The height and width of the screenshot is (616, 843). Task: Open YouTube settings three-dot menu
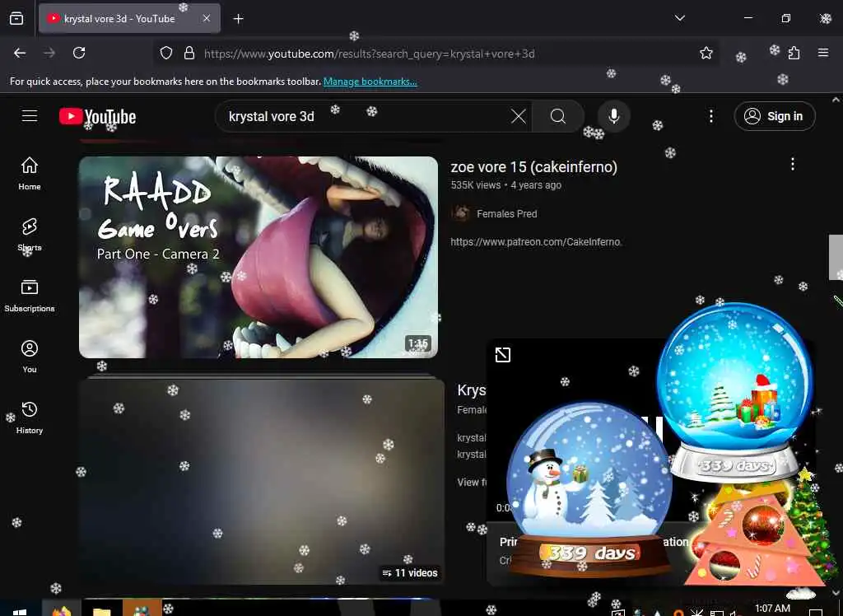tap(710, 116)
